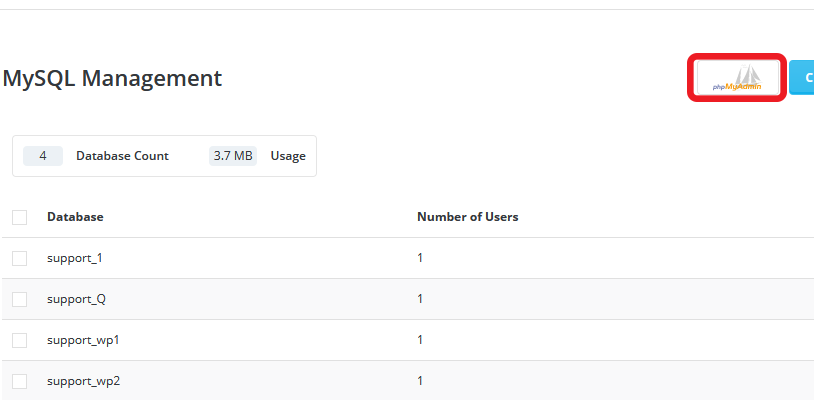Open the support_Q database entry

(x=76, y=299)
